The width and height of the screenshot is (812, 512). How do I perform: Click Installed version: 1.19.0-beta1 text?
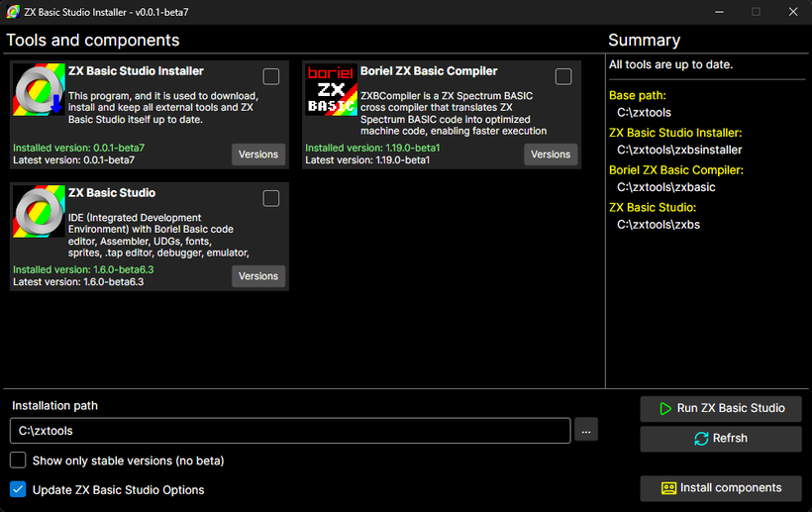[x=372, y=148]
